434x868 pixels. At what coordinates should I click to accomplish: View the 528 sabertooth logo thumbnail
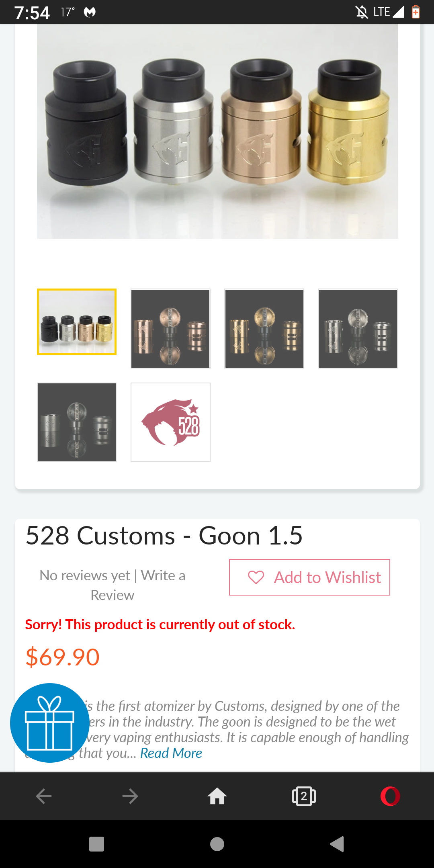(x=170, y=422)
